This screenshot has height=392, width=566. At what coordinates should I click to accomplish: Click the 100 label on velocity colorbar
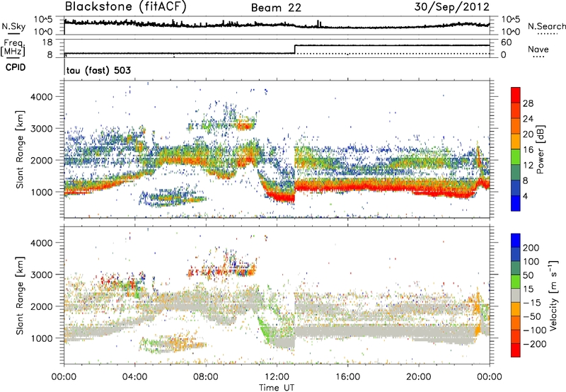click(531, 262)
